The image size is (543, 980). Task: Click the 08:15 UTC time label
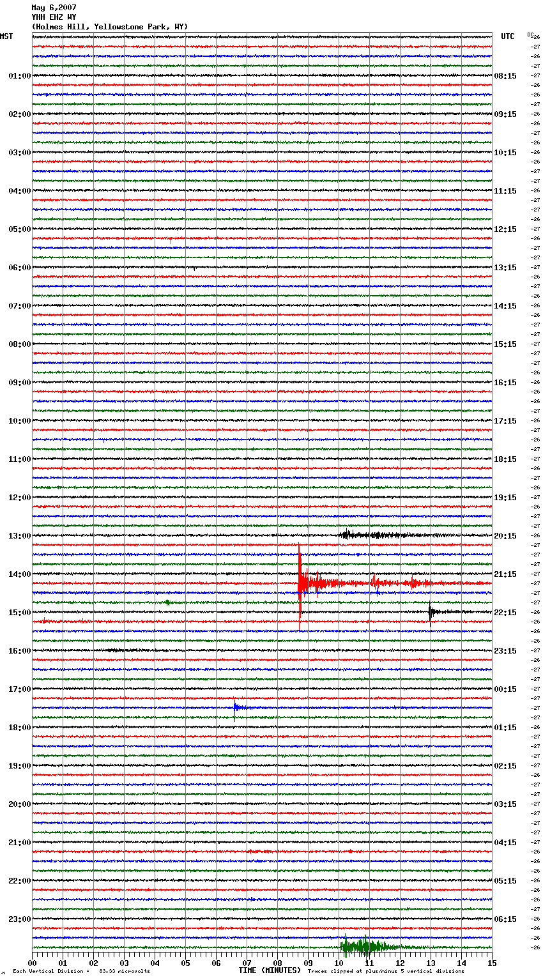tap(505, 76)
